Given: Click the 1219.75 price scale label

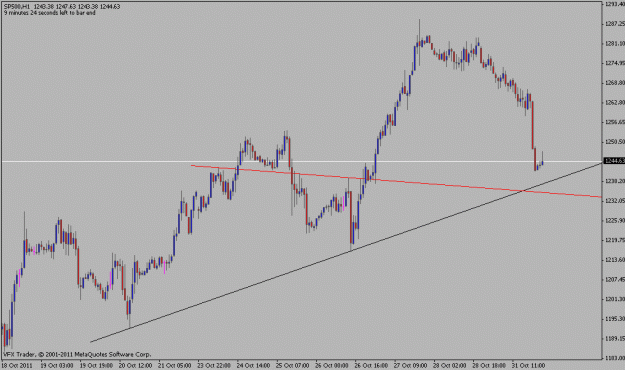Looking at the screenshot, I should (615, 240).
